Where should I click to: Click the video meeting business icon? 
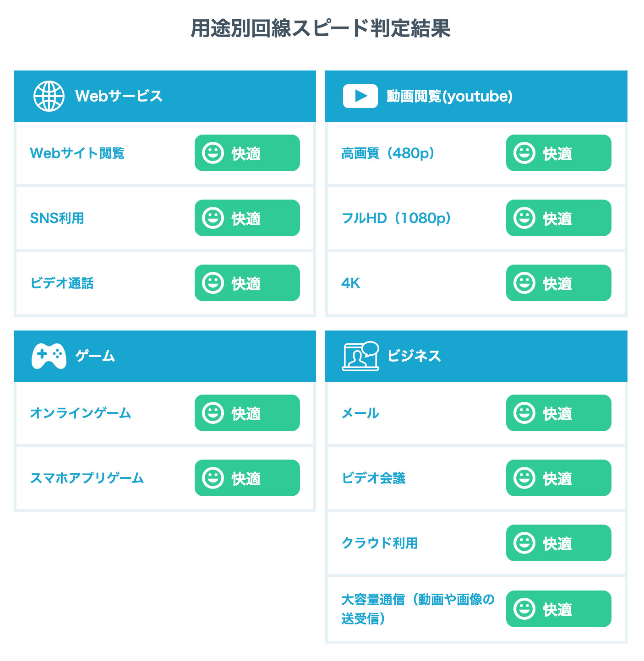pos(360,356)
